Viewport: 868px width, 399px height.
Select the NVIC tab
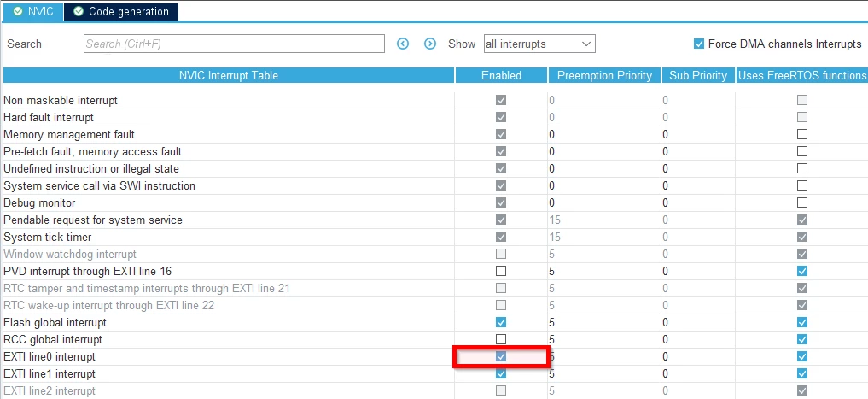click(32, 11)
